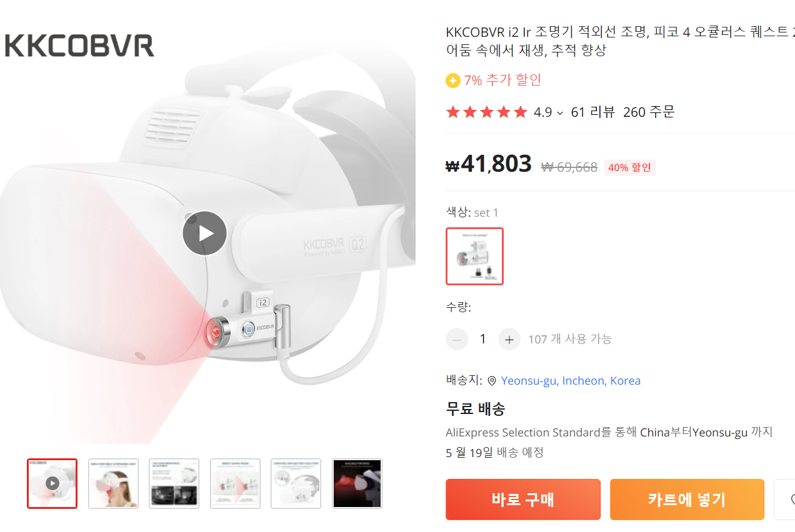
Task: Change the Yeonsu-gu, Incheon, Korea delivery address
Action: coord(571,381)
